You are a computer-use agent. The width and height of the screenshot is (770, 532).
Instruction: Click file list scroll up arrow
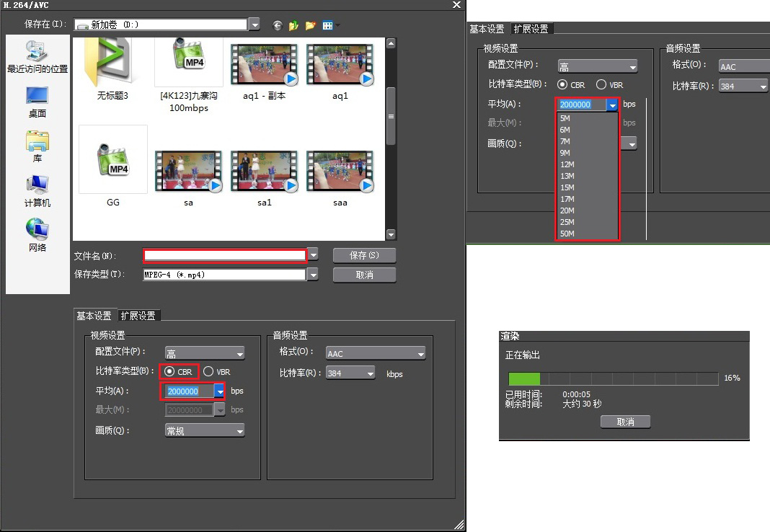[391, 44]
